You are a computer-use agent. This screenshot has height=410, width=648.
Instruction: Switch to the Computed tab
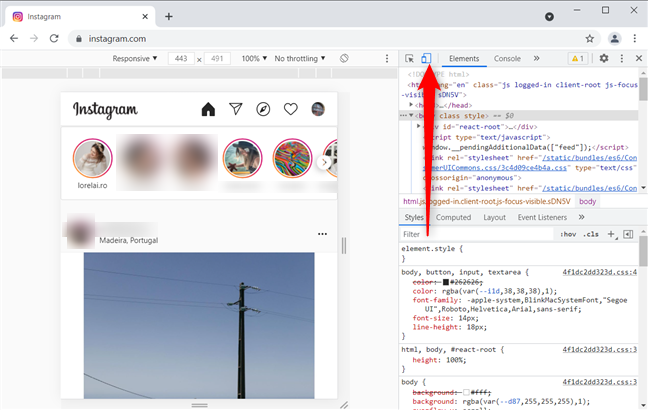coord(453,217)
